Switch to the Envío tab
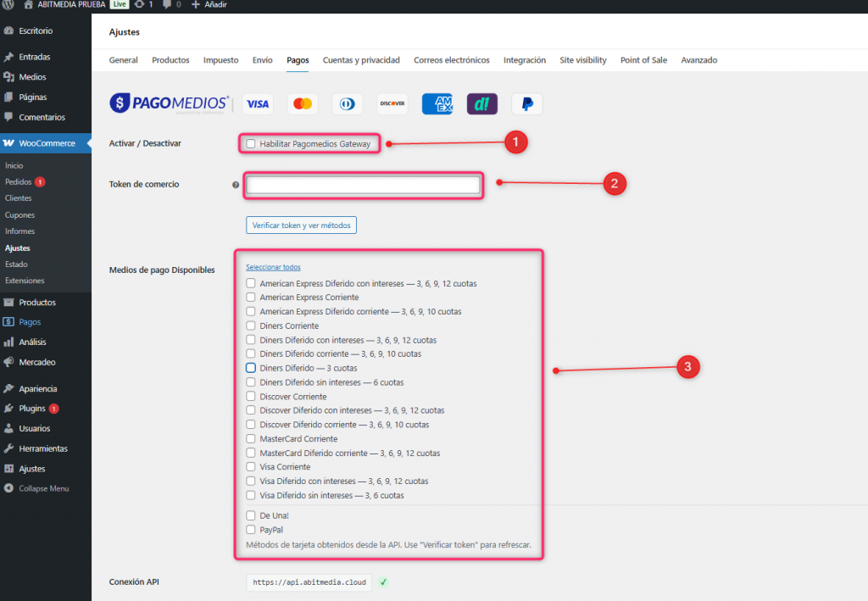The image size is (868, 601). pos(262,60)
